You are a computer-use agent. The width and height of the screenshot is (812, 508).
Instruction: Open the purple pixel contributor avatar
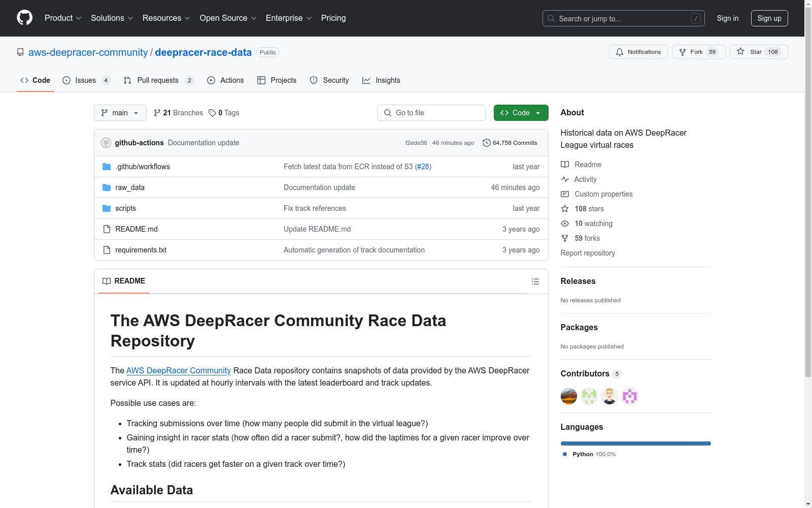pos(630,396)
